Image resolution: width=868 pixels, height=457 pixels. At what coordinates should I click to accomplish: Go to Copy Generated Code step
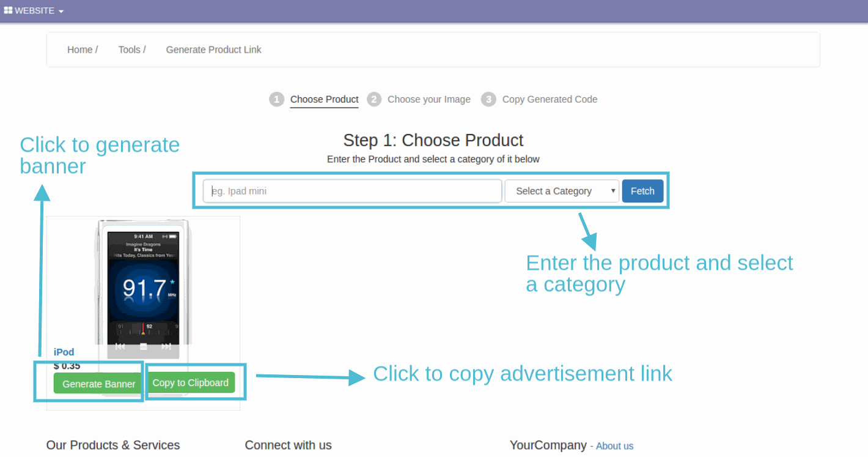pos(550,99)
